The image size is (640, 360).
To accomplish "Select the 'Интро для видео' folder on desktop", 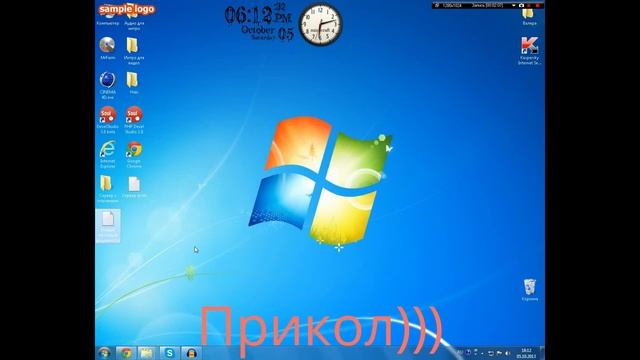I will coord(133,50).
